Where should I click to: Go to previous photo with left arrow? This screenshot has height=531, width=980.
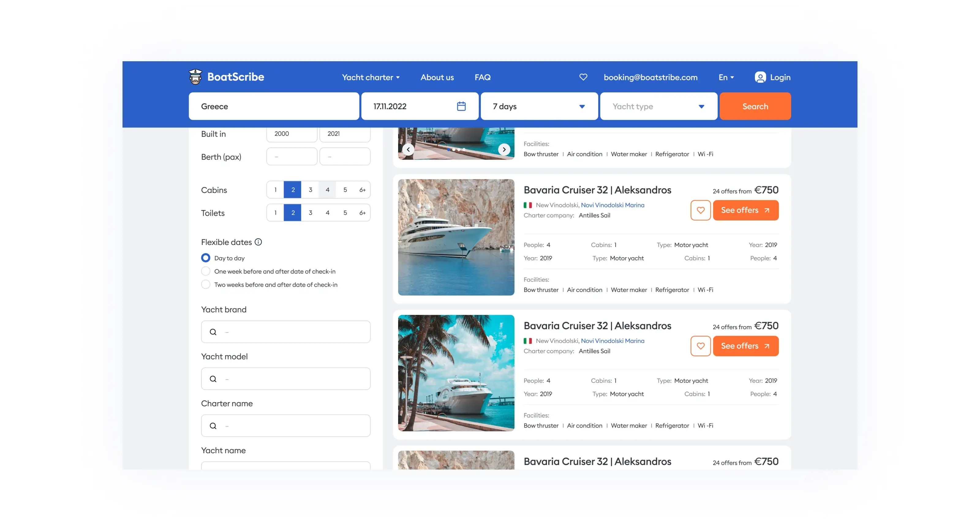408,149
